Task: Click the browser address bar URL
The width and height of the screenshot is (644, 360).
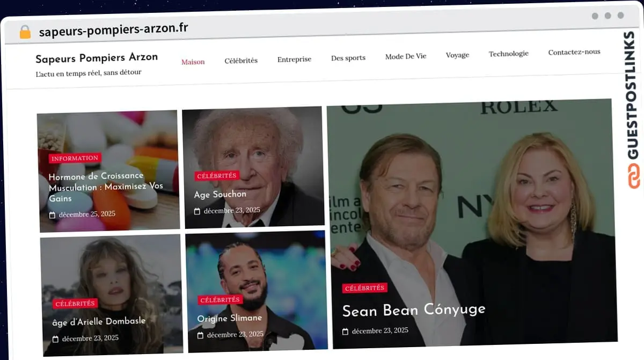Action: click(x=114, y=30)
